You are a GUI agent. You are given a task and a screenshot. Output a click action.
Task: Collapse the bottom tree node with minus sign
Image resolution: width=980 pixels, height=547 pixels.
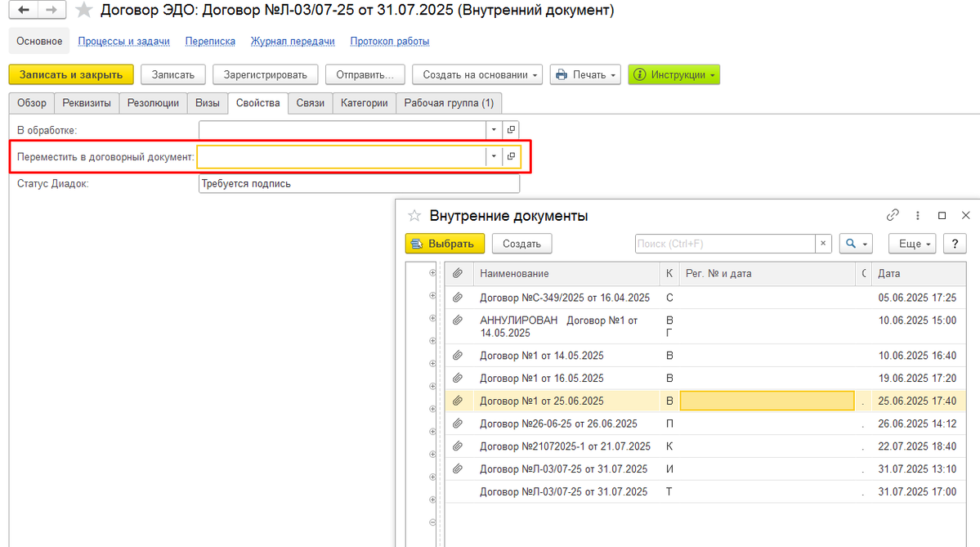coord(432,522)
